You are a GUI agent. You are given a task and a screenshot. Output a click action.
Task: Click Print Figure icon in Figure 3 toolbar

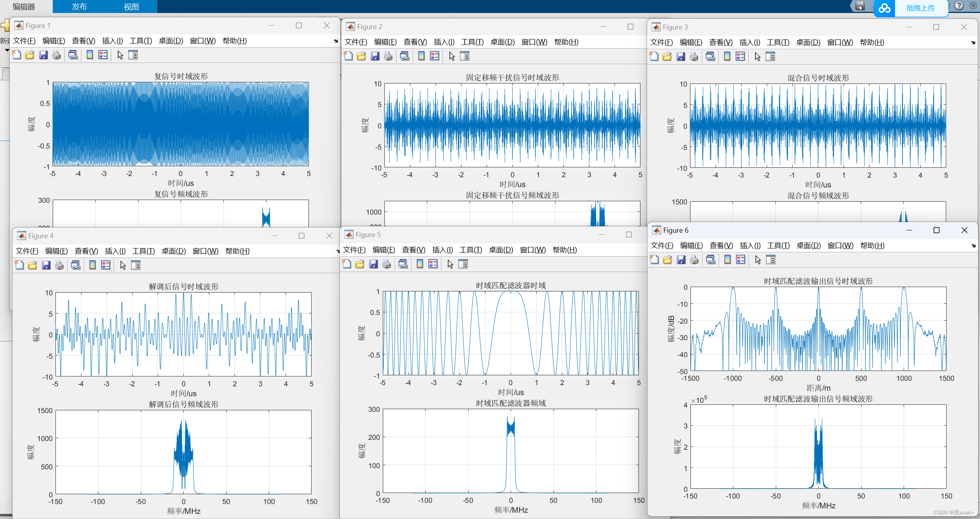tap(694, 57)
